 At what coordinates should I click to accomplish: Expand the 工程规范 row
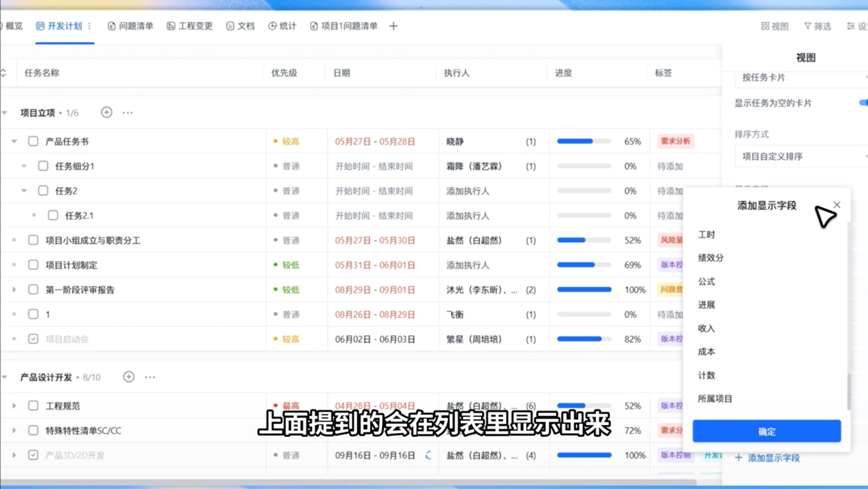coord(14,406)
